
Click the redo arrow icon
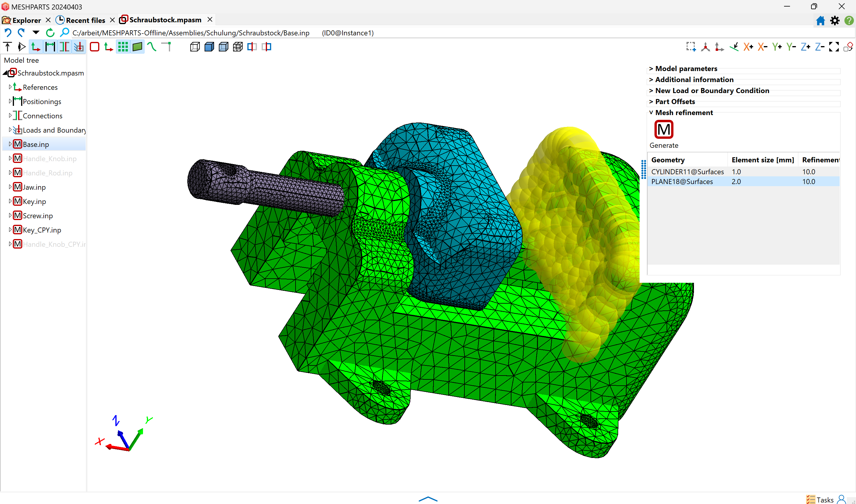click(21, 33)
